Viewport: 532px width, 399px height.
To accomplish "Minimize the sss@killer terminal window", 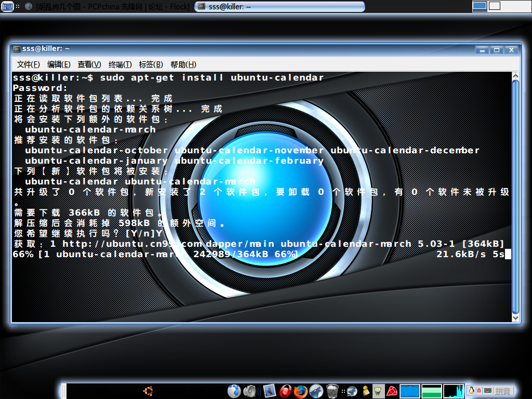I will (482, 50).
